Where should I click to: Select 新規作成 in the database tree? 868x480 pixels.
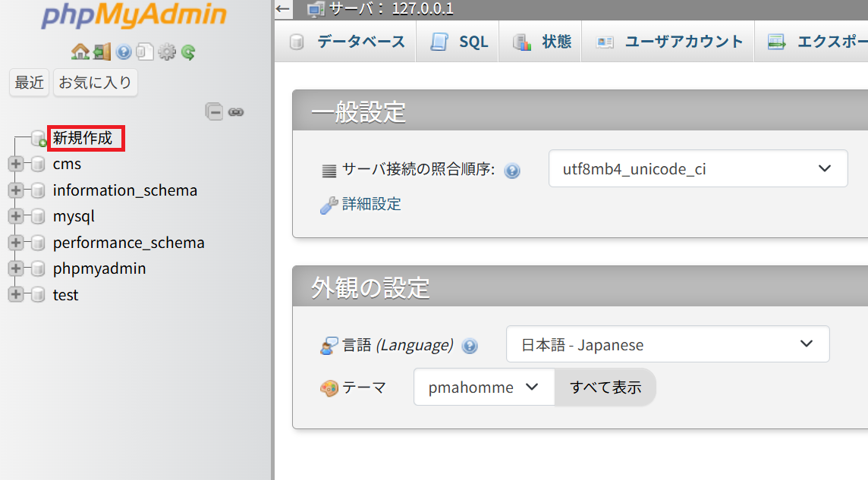83,138
